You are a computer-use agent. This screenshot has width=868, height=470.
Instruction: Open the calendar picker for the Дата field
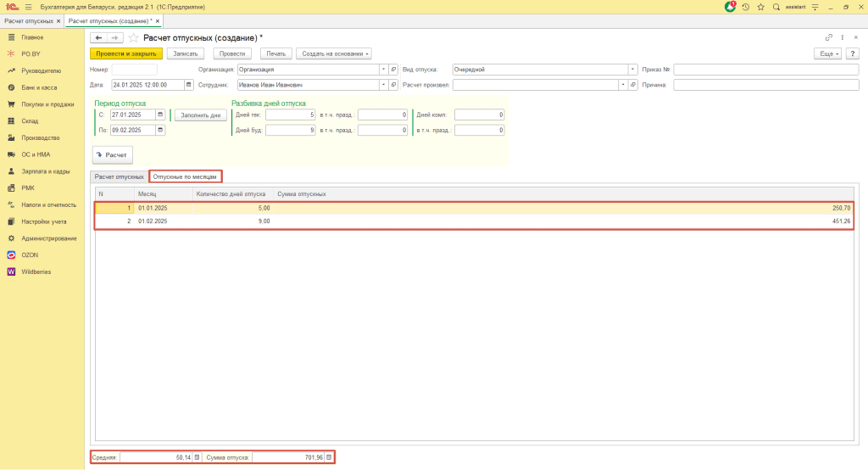click(x=188, y=85)
